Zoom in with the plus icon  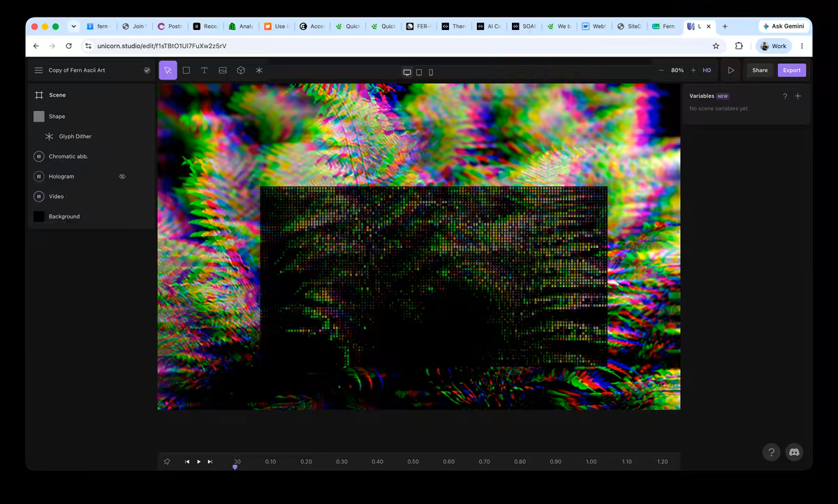693,71
